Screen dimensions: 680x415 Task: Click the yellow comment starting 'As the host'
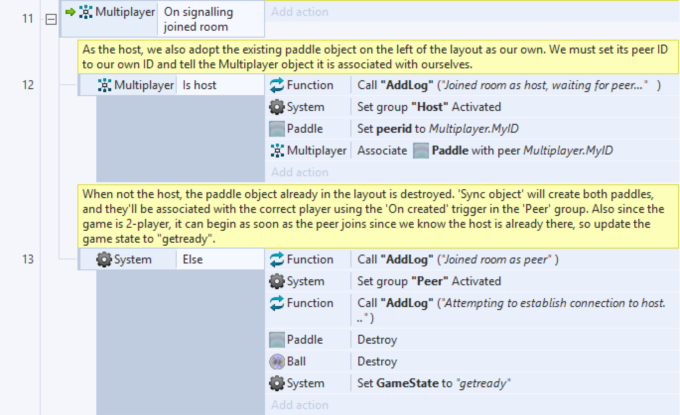point(378,57)
